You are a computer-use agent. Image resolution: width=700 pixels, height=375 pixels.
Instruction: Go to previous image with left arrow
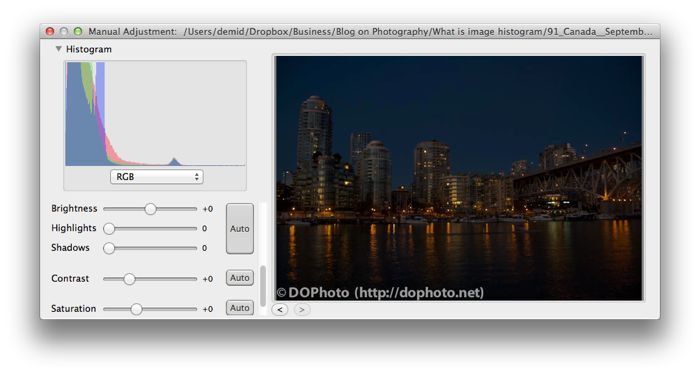[x=280, y=309]
